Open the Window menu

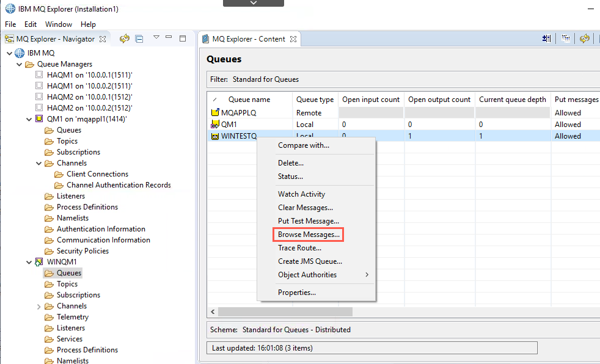point(59,24)
